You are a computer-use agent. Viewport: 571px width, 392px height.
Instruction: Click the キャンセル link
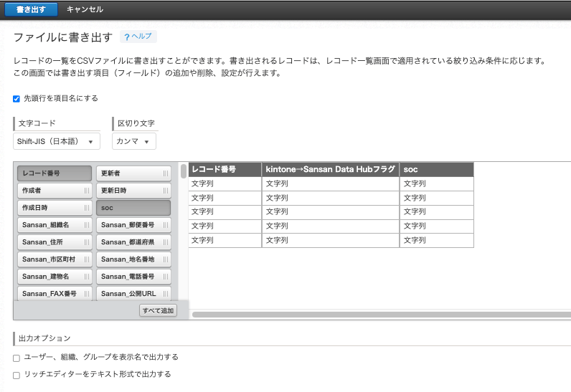coord(85,9)
